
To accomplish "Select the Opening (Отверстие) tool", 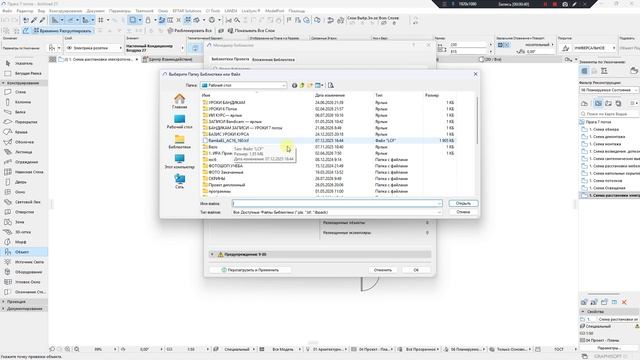I will click(24, 212).
